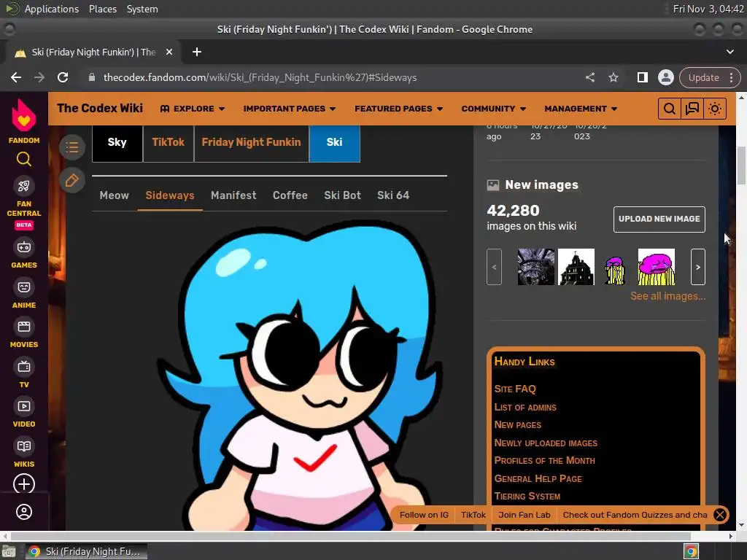Open the Wikis sidebar icon
The height and width of the screenshot is (560, 747).
tap(24, 446)
